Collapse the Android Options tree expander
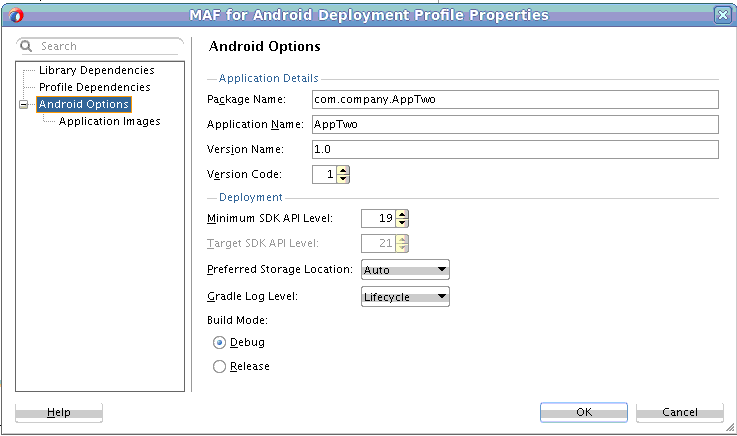 click(x=24, y=104)
